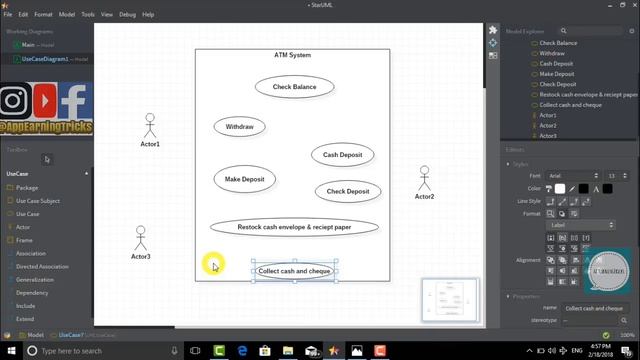
Task: Open the Extension Manager puzzle-piece icon
Action: point(493,30)
